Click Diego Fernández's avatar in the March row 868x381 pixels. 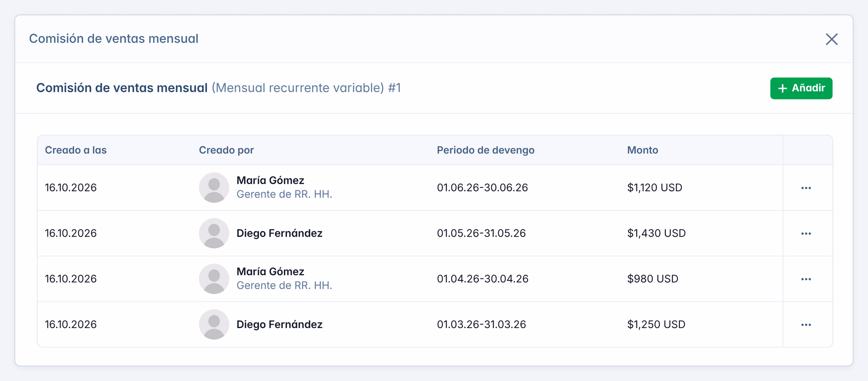click(214, 324)
